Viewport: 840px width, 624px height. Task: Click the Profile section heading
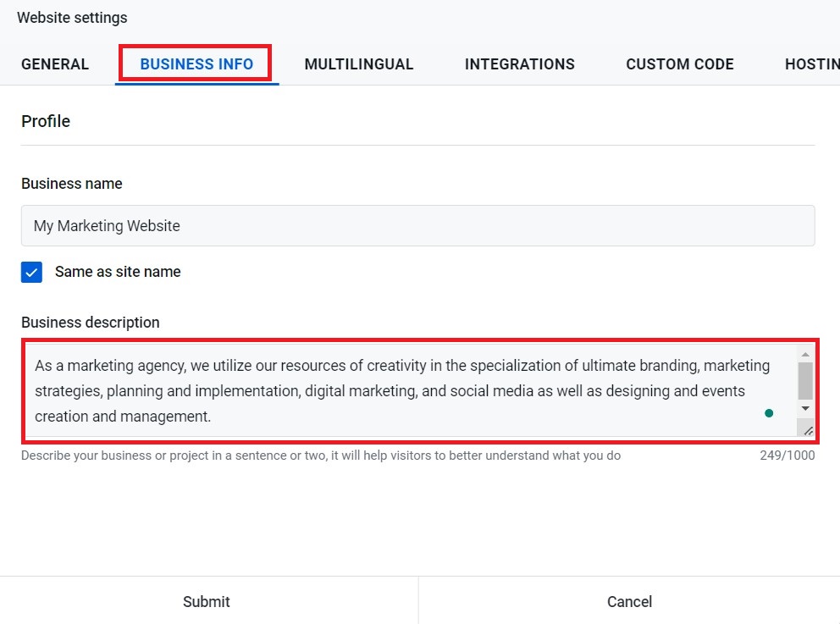click(x=46, y=121)
